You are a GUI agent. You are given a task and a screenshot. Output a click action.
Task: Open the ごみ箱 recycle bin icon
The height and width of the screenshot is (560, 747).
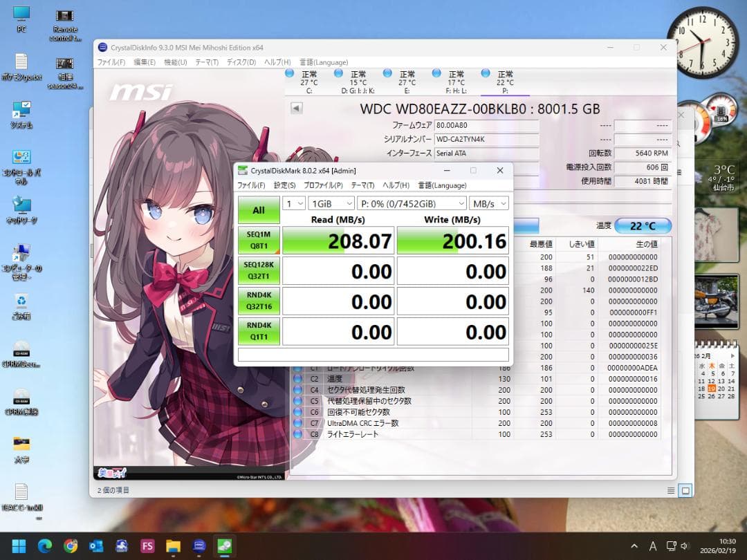21,307
